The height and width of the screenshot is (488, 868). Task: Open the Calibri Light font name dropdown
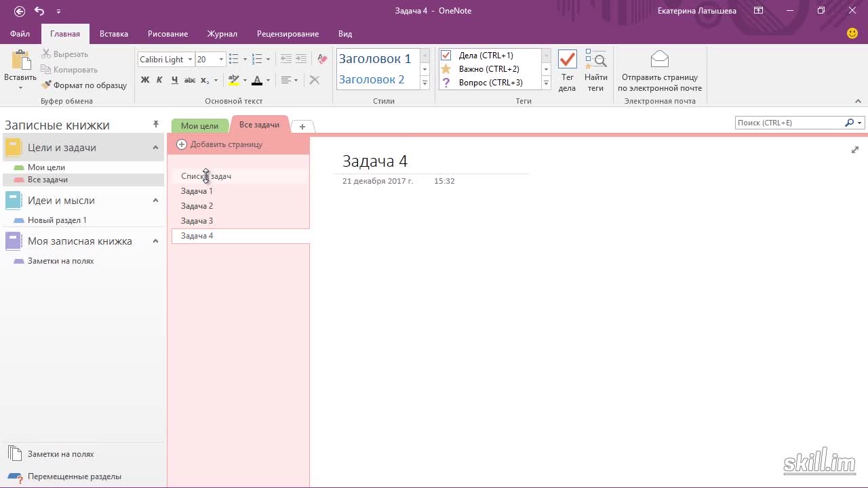[191, 60]
